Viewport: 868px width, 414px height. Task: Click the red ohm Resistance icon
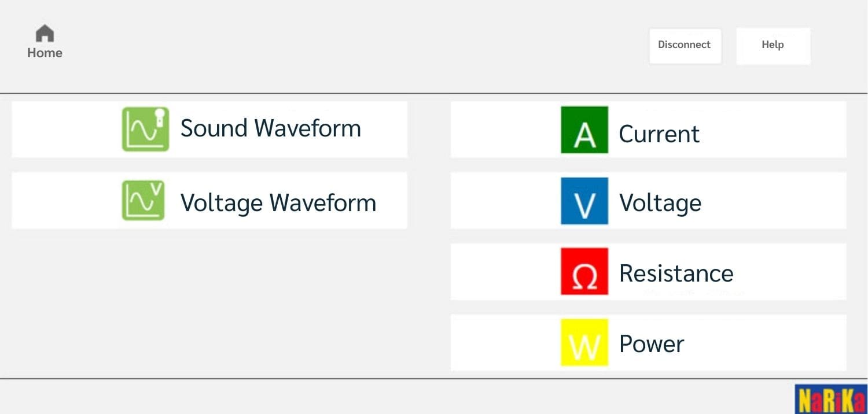(x=584, y=272)
